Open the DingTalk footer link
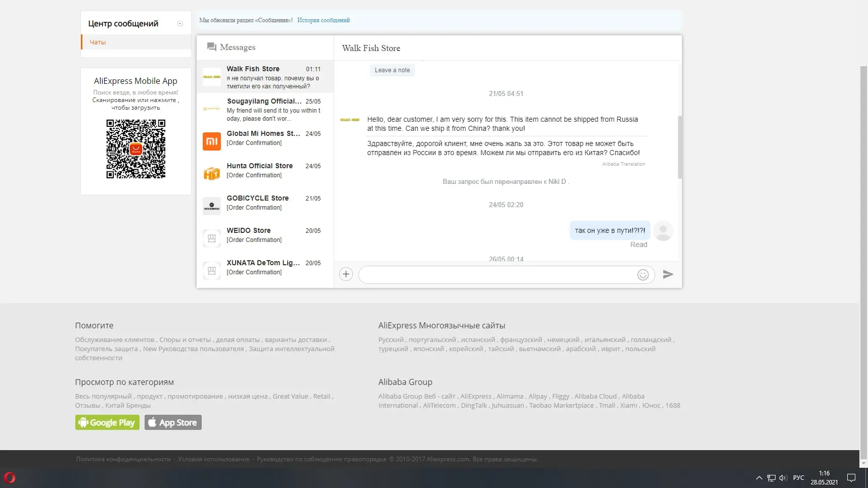 coord(474,405)
